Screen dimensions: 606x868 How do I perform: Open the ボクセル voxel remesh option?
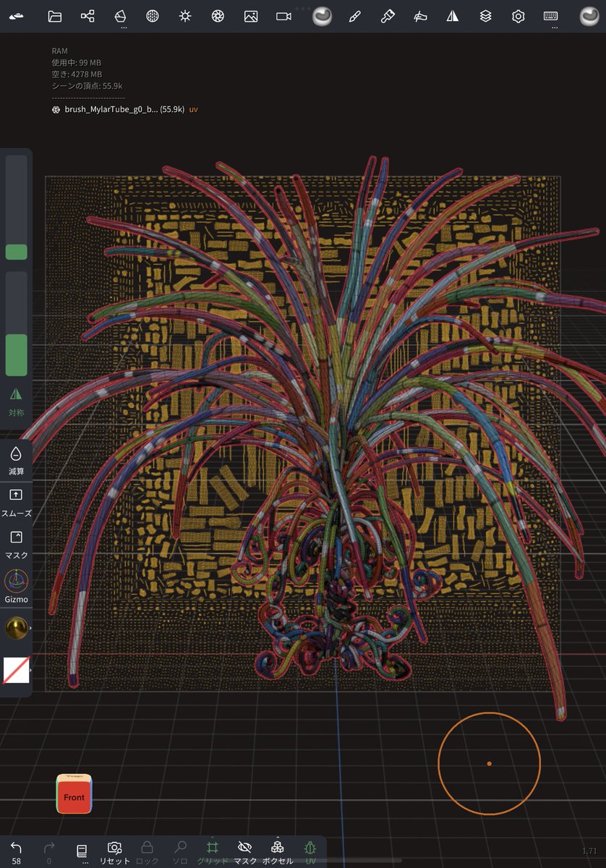[278, 852]
